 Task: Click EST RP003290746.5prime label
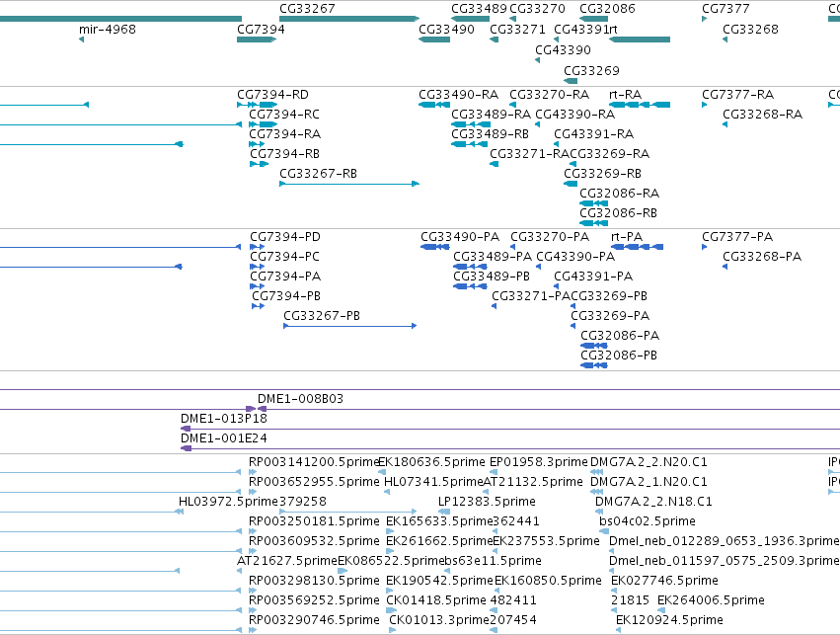click(x=314, y=620)
